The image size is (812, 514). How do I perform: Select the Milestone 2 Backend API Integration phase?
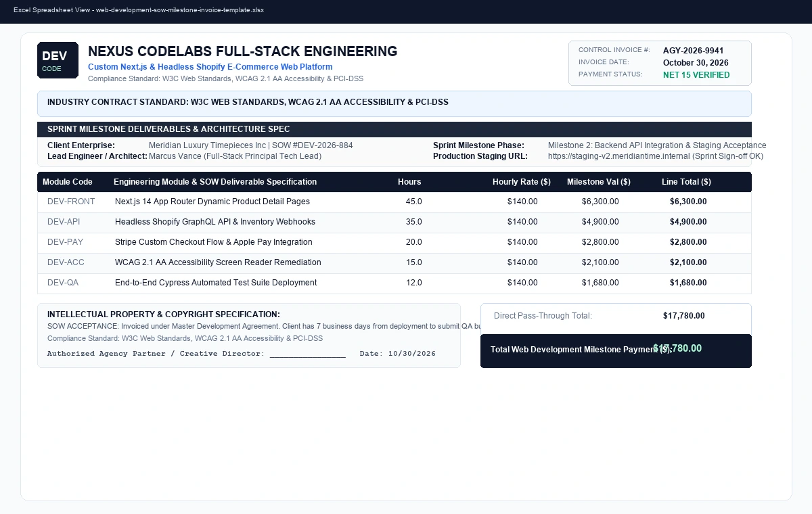pyautogui.click(x=657, y=145)
